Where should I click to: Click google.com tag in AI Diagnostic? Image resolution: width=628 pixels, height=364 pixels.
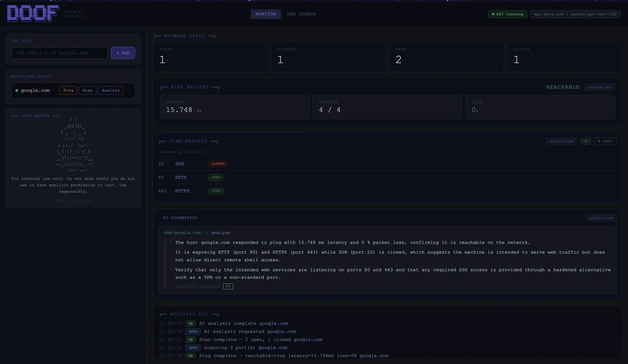pos(601,218)
